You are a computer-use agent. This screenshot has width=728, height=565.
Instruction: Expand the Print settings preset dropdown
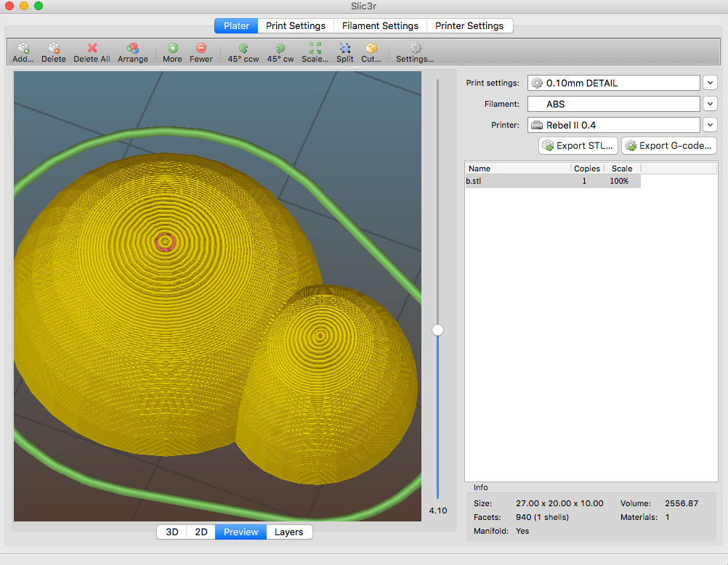click(710, 83)
